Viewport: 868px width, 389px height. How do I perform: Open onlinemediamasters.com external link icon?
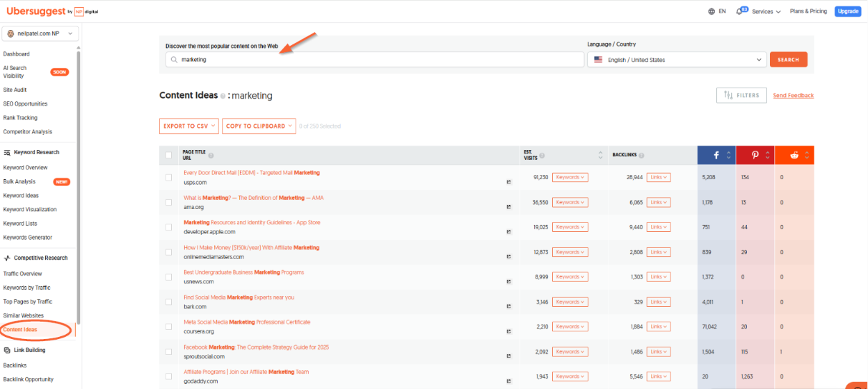coord(508,257)
